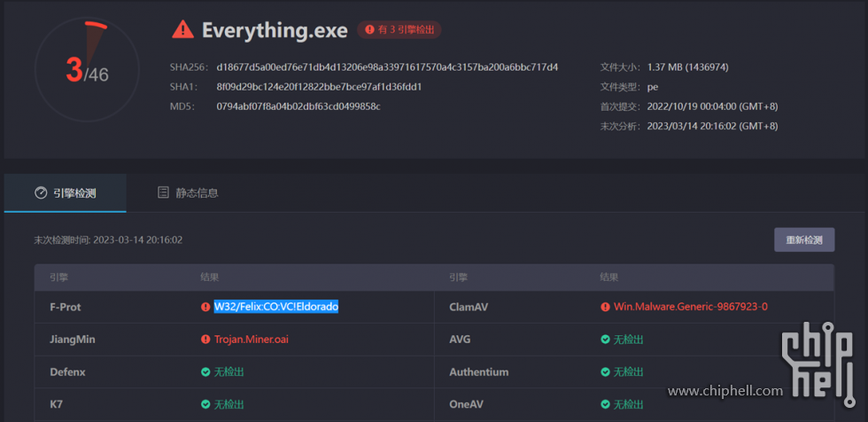Click the highlighted W32/Felix:CO:VC!Eldorado text

click(x=276, y=307)
